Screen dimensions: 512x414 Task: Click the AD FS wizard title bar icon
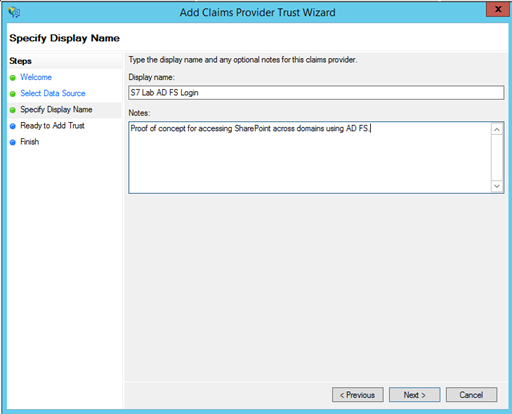(x=14, y=12)
